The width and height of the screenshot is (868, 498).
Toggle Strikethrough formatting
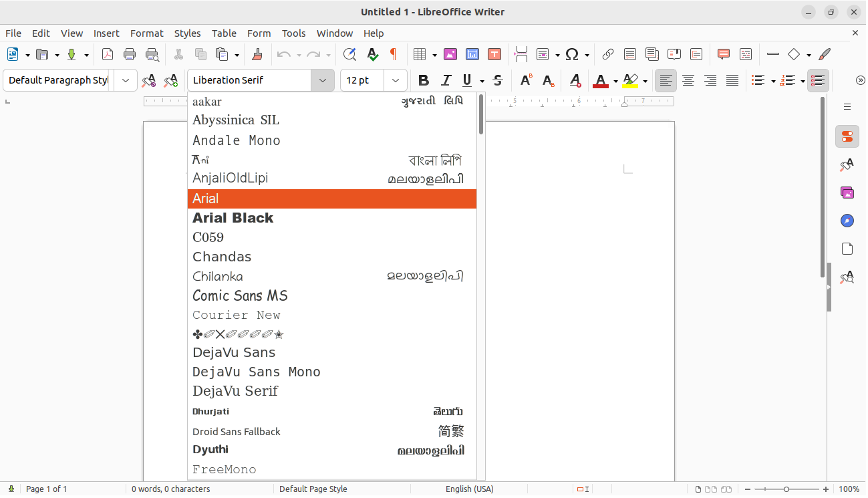point(498,80)
